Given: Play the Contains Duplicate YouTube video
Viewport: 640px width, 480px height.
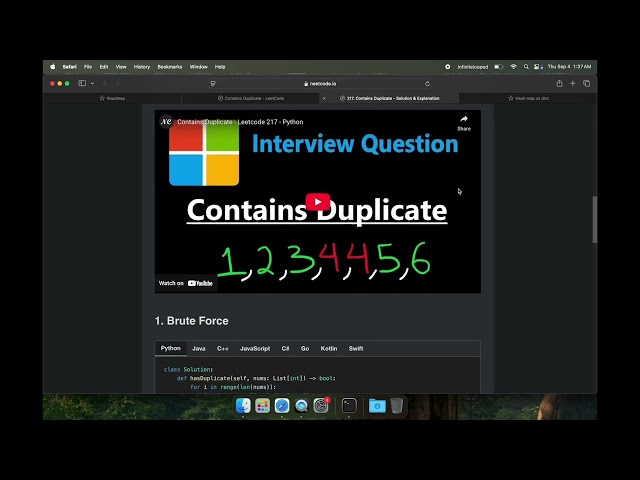Looking at the screenshot, I should 318,202.
